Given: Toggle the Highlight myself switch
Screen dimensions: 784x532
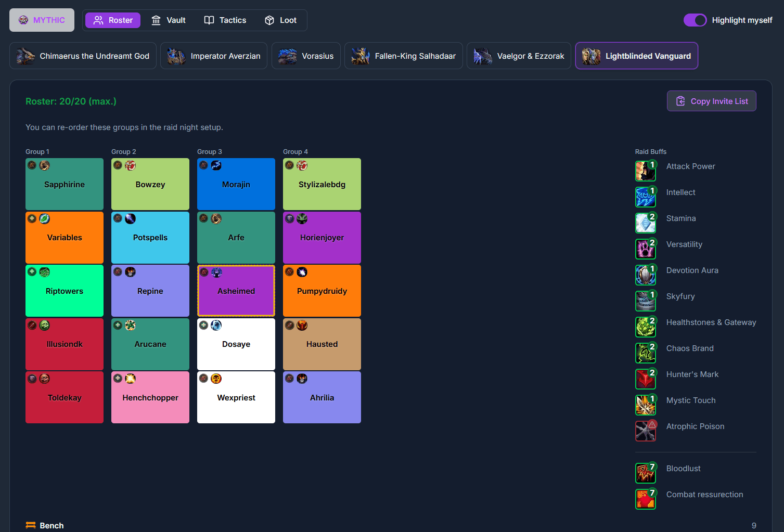Looking at the screenshot, I should (695, 20).
